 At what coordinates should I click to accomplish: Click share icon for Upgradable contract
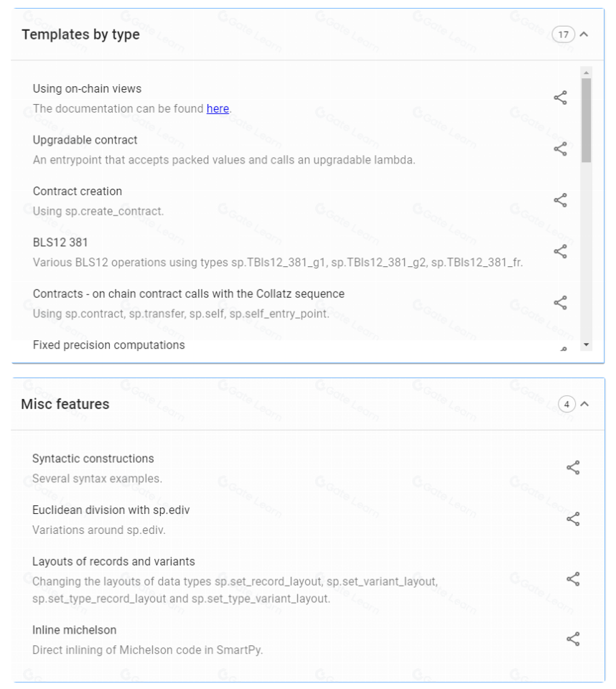560,149
